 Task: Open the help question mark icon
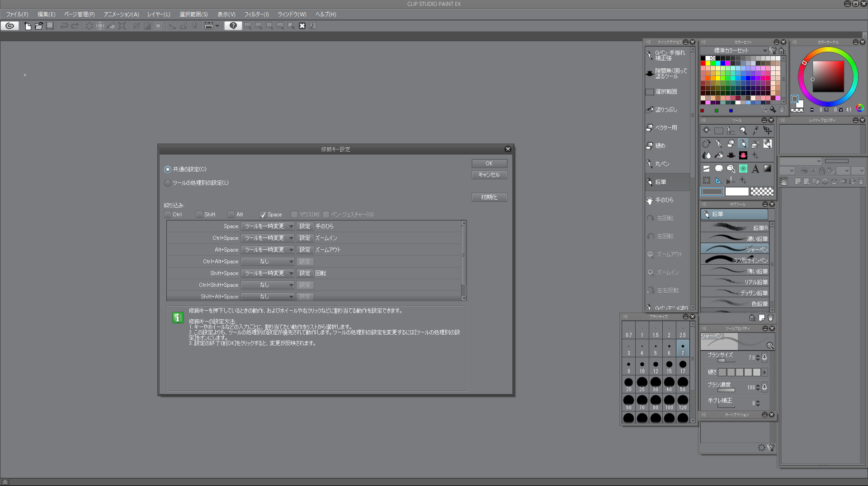[233, 26]
